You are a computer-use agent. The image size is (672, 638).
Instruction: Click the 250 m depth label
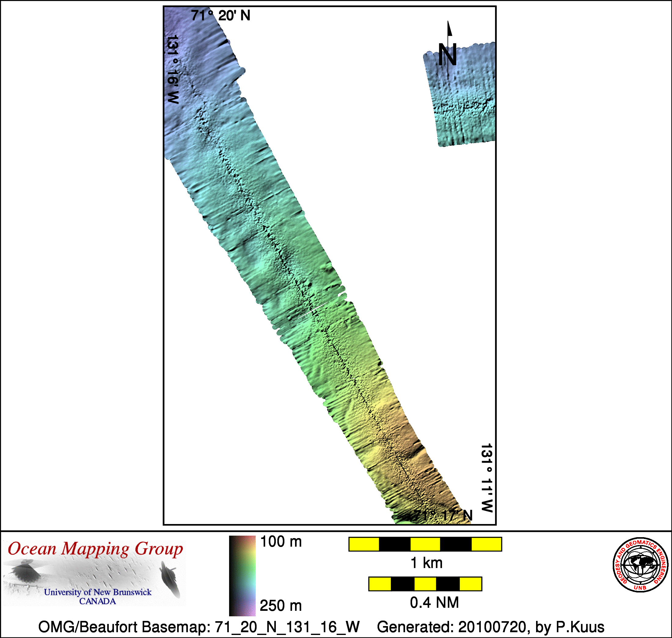click(281, 605)
